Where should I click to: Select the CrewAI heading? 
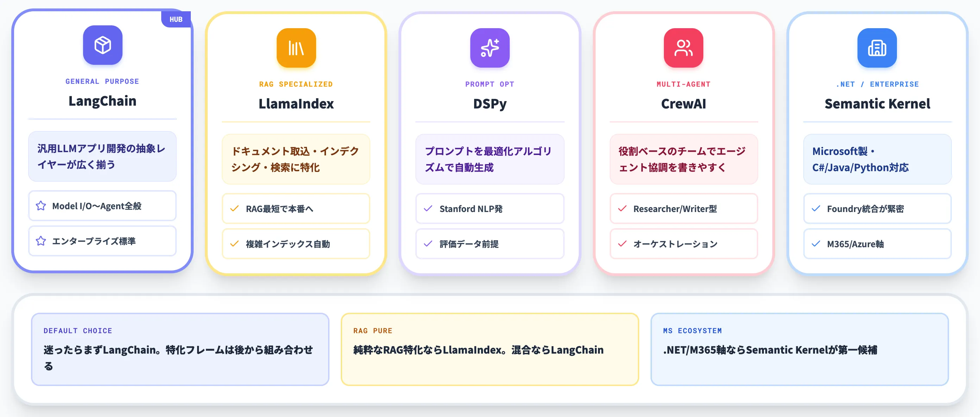click(683, 104)
